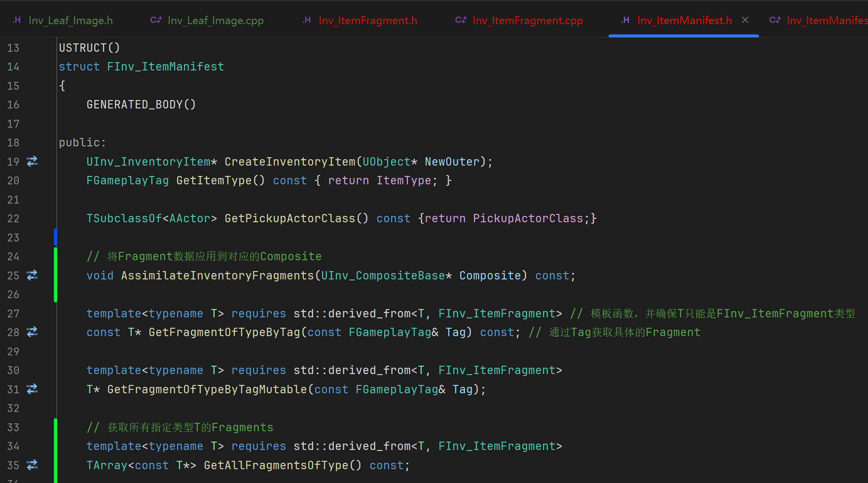Open the Inv_ItemFragment.h tab
The width and height of the screenshot is (868, 483).
pos(361,20)
